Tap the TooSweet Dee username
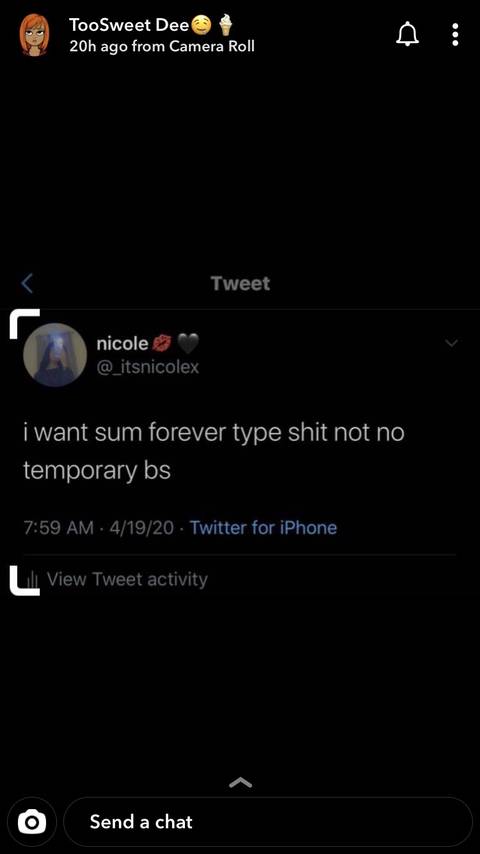 tap(130, 25)
